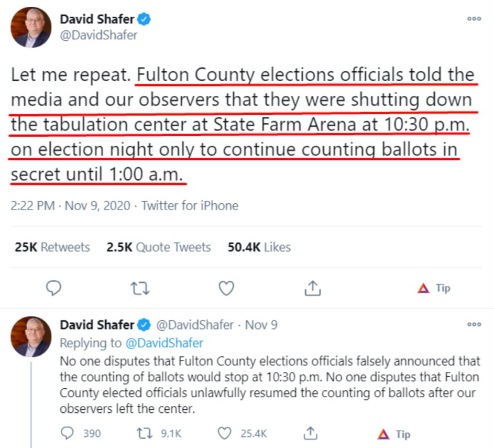
Task: Click the reply icon on main tweet
Action: click(x=54, y=288)
